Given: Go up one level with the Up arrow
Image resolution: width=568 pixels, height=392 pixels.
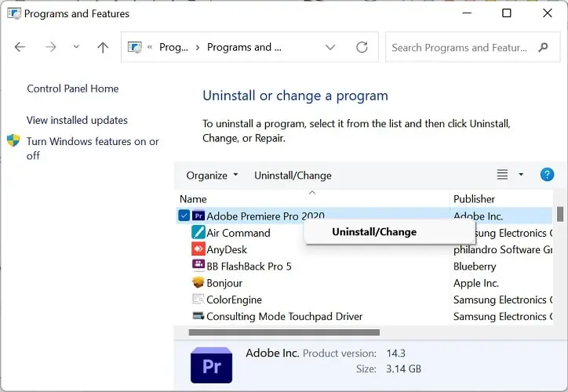Looking at the screenshot, I should [103, 47].
